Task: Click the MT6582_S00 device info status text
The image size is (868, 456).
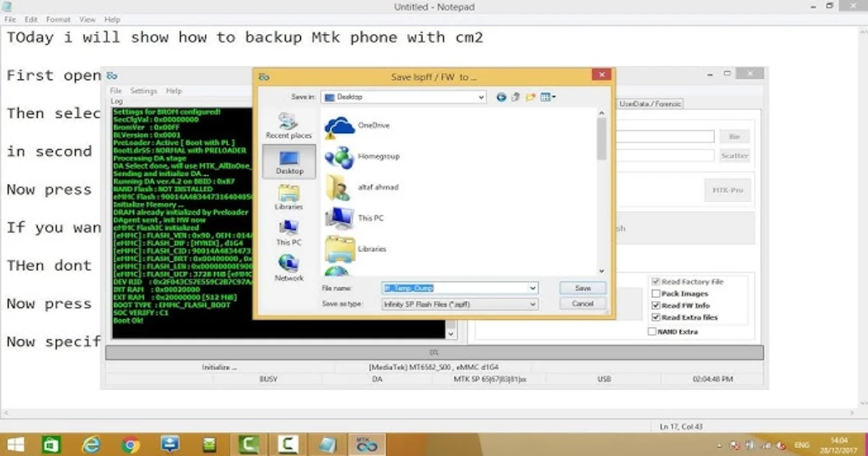Action: (433, 367)
